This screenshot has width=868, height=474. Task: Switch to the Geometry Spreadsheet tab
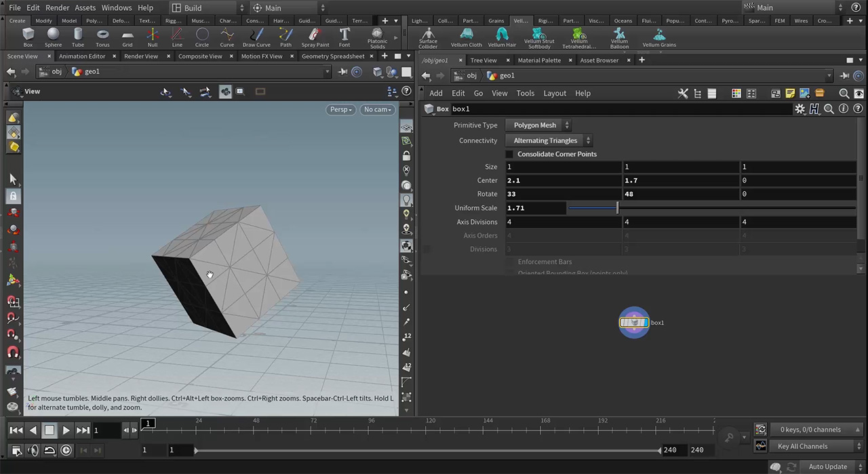coord(333,56)
